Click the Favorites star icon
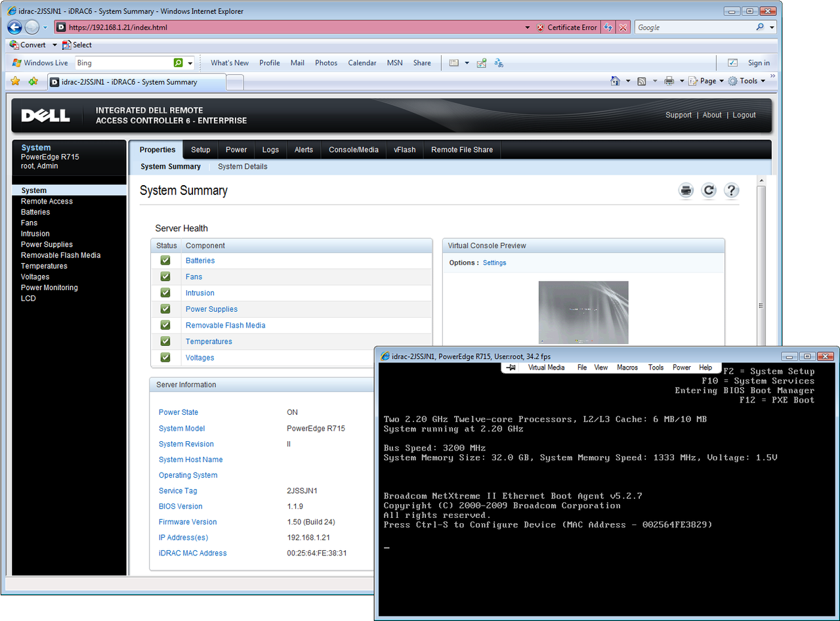 [x=16, y=81]
